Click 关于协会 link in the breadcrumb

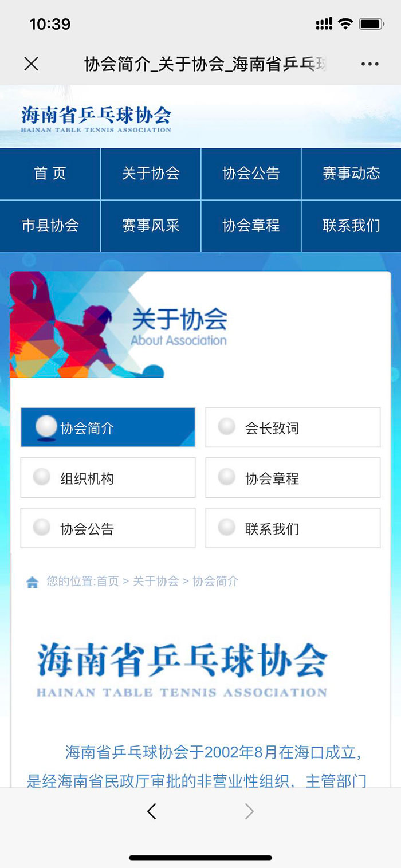click(156, 582)
